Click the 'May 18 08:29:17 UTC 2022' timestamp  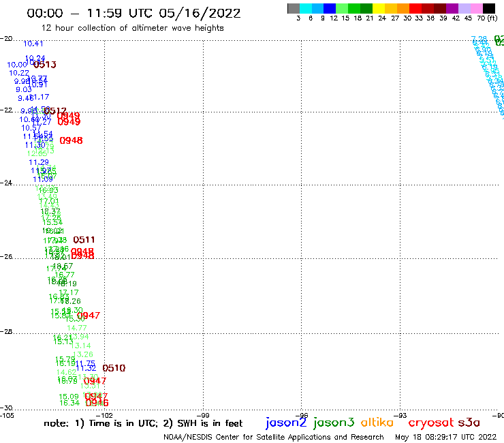446,438
